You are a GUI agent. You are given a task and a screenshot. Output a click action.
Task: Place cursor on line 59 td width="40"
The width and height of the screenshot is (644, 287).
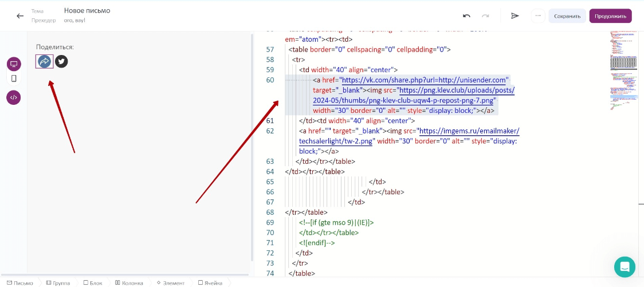pos(348,70)
